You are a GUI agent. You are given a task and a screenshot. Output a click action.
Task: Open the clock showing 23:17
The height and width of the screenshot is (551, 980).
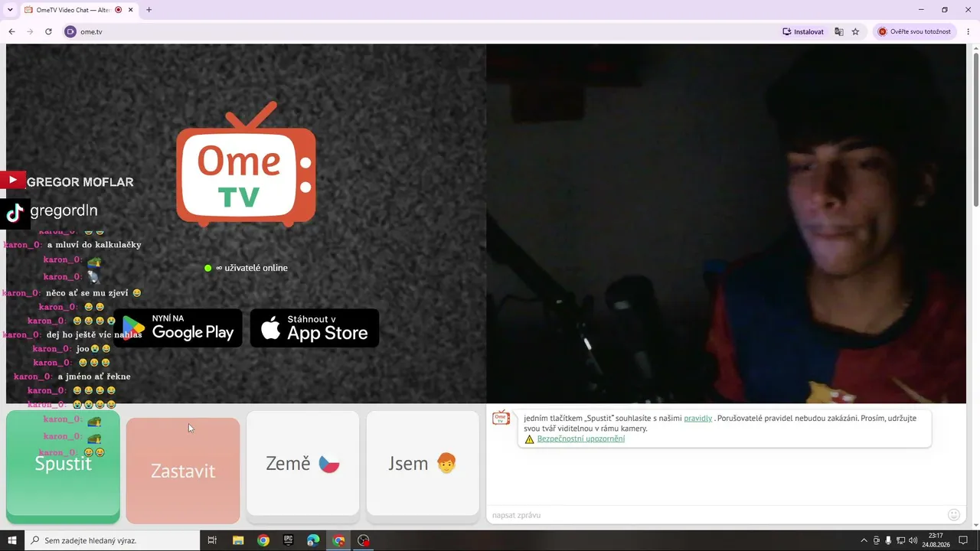pyautogui.click(x=936, y=540)
